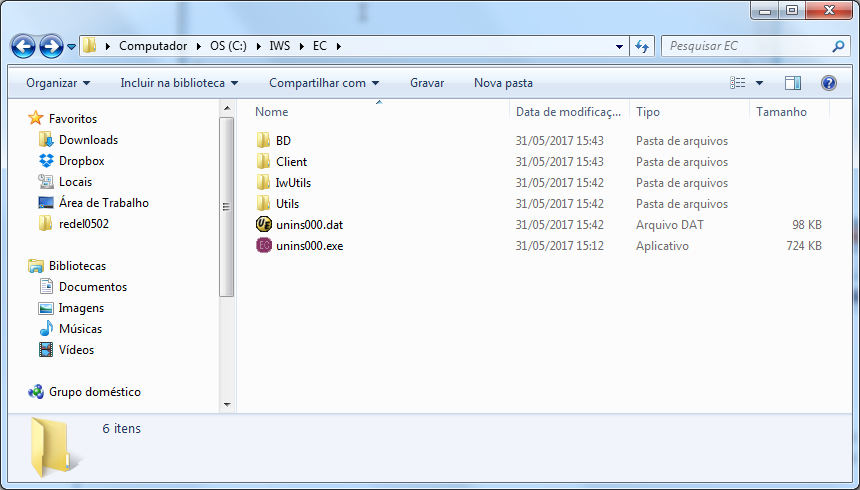Maximize the Explorer window

[792, 10]
